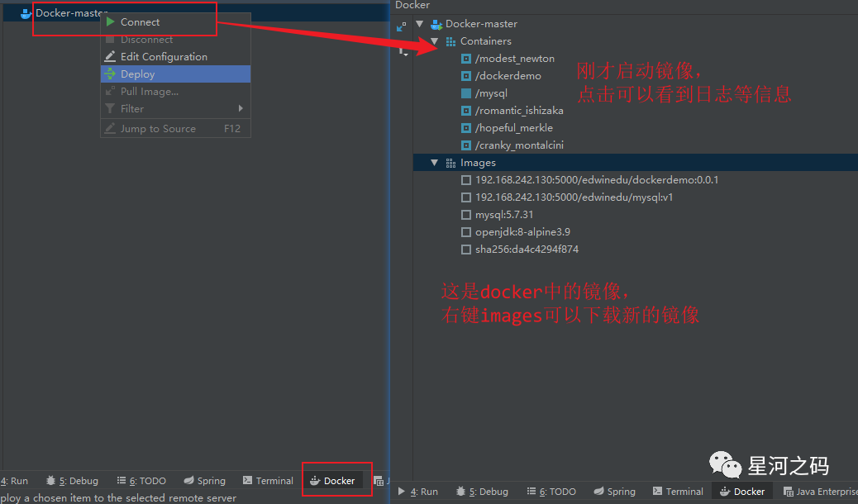Open the Terminal tab in left window
The image size is (858, 504).
click(x=268, y=481)
